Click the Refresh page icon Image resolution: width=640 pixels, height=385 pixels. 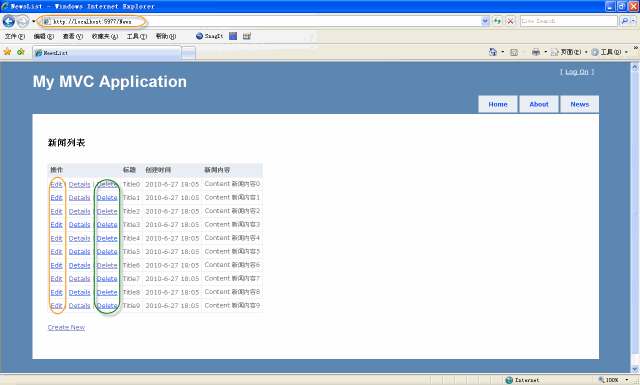point(497,21)
